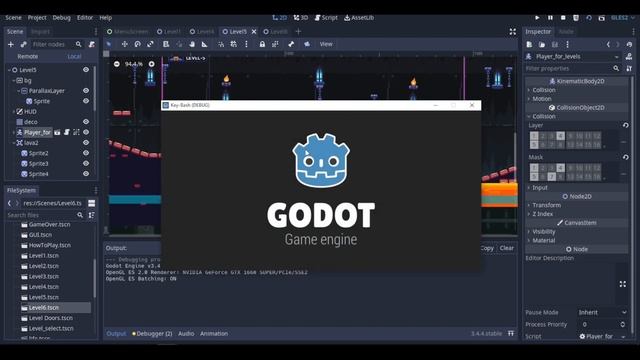640x360 pixels.
Task: Reset zoom via 94.4% button
Action: click(134, 64)
